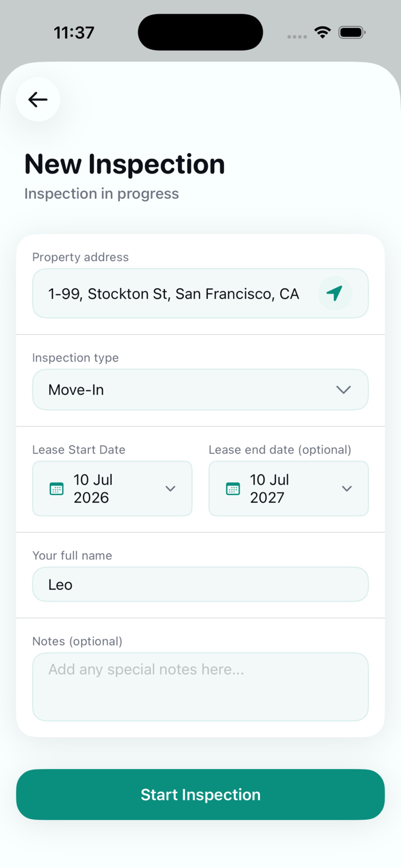The width and height of the screenshot is (401, 868).
Task: Focus the Property address text field
Action: tap(200, 293)
